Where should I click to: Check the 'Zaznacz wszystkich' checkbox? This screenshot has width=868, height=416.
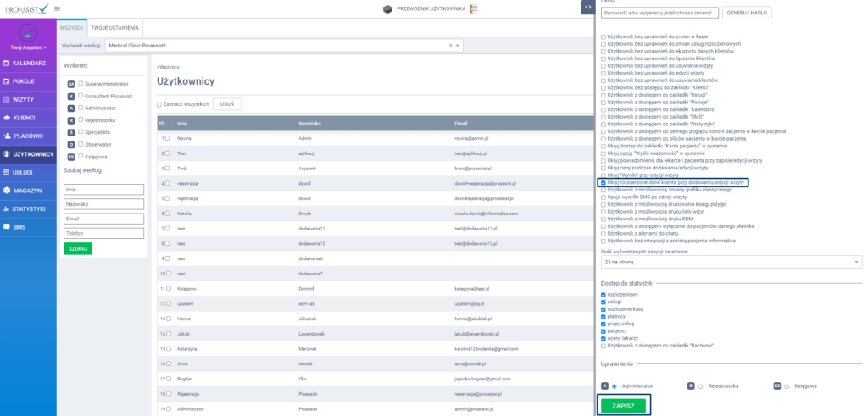tap(159, 104)
